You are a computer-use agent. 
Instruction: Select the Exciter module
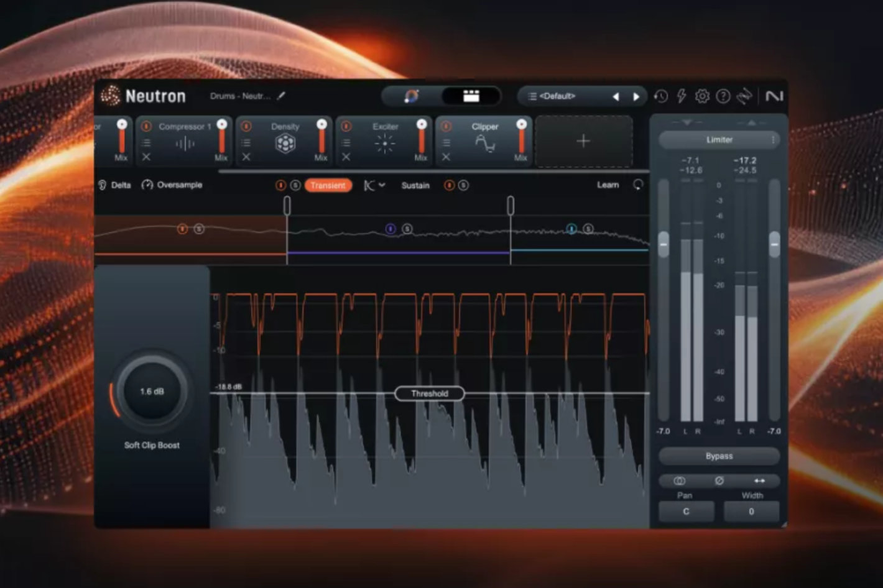(385, 142)
